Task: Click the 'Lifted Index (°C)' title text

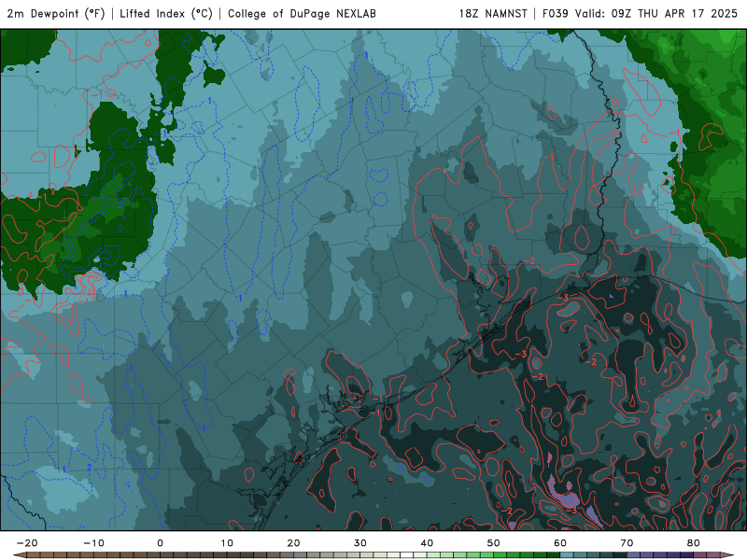Action: (166, 13)
